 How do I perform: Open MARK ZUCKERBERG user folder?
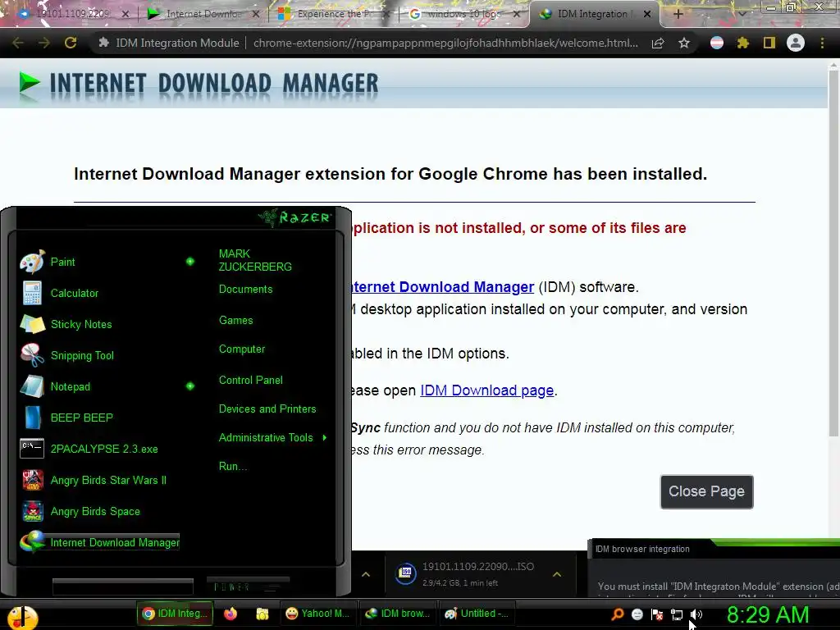pos(255,260)
